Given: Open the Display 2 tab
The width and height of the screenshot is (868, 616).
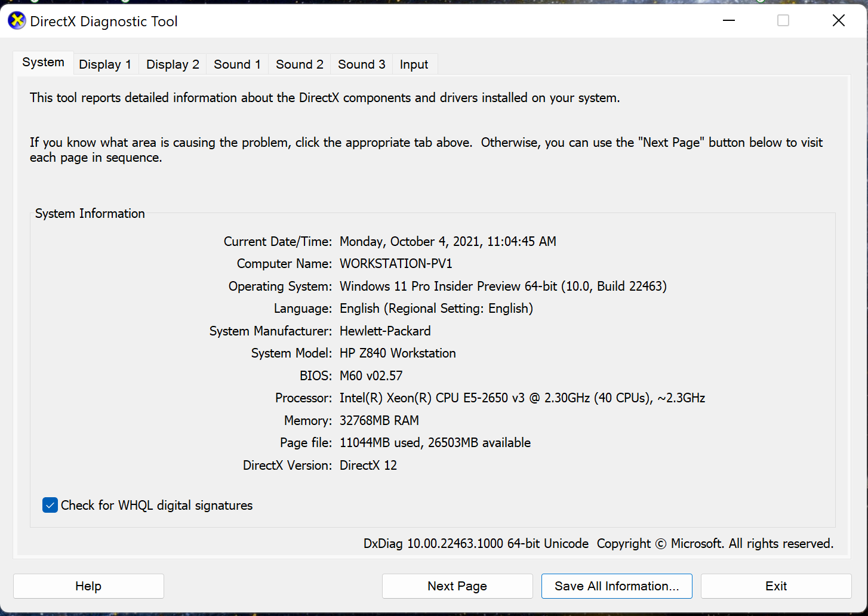Looking at the screenshot, I should click(173, 64).
